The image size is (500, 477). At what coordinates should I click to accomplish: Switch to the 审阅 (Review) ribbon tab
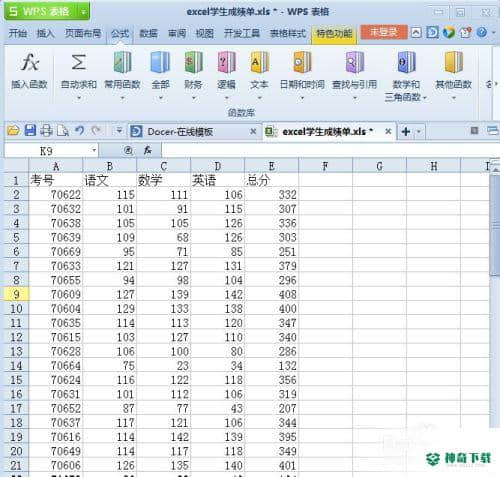click(177, 33)
